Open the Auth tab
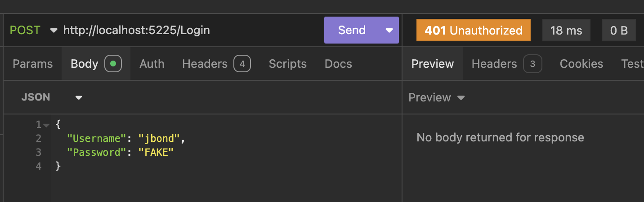The height and width of the screenshot is (202, 644). (152, 64)
